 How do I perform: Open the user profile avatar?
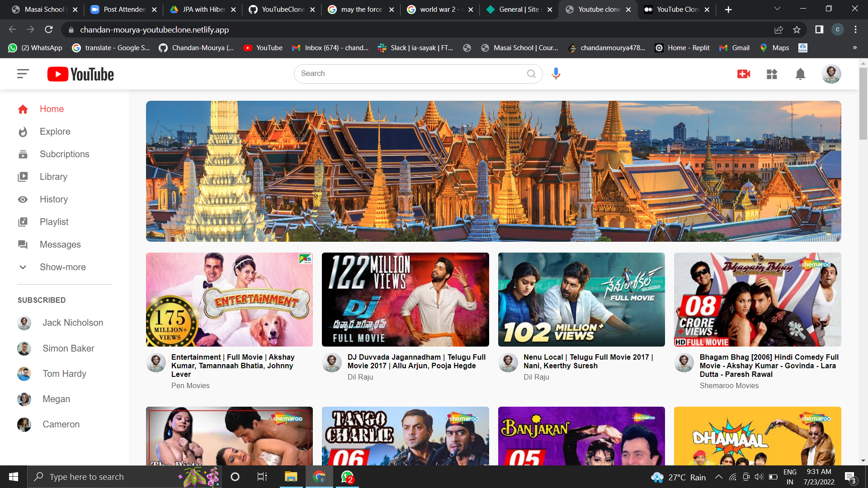831,74
